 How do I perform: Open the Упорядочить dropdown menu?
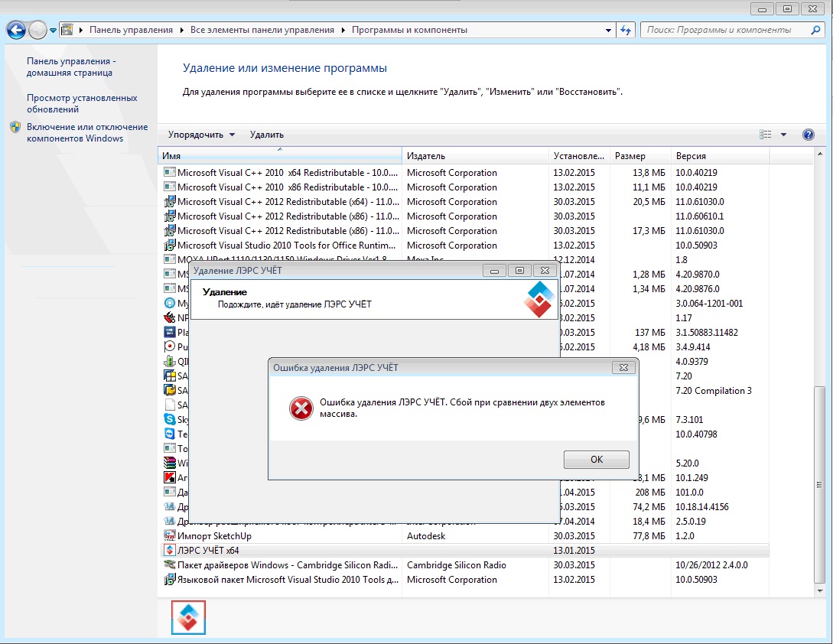[x=201, y=135]
